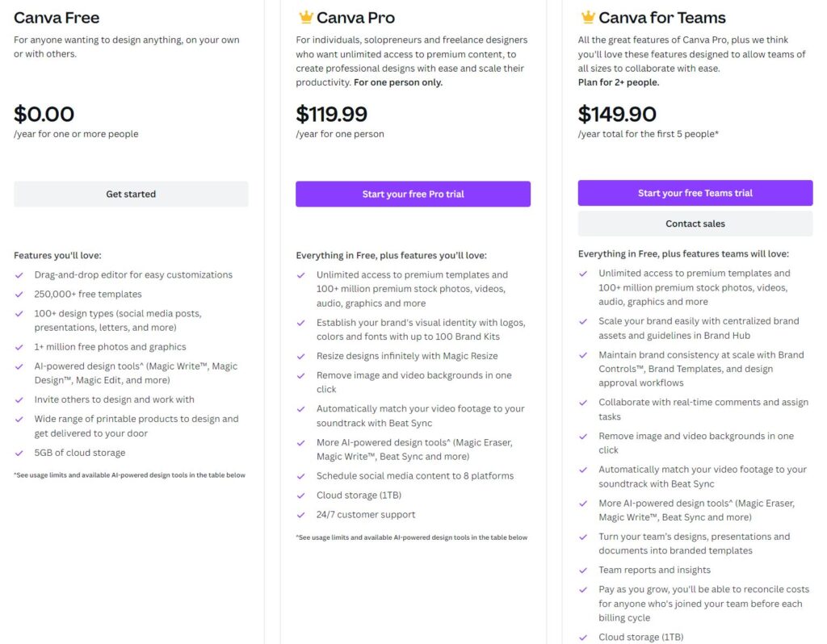
Task: Click checkmark beside Resize designs with Magic Resize
Action: point(301,356)
